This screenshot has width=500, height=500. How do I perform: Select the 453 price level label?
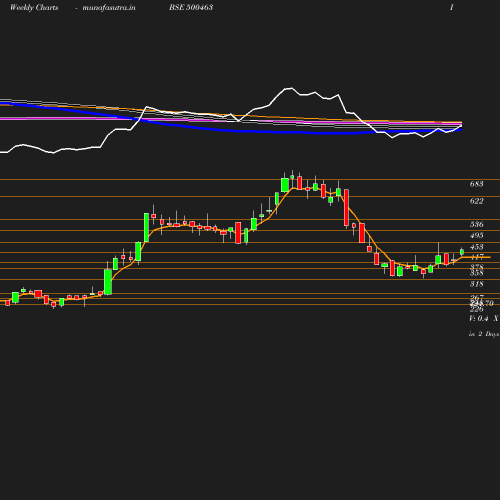coord(476,247)
